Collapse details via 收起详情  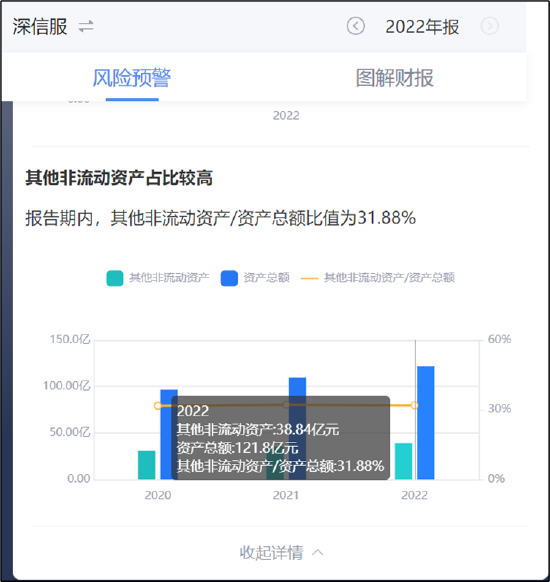[281, 553]
